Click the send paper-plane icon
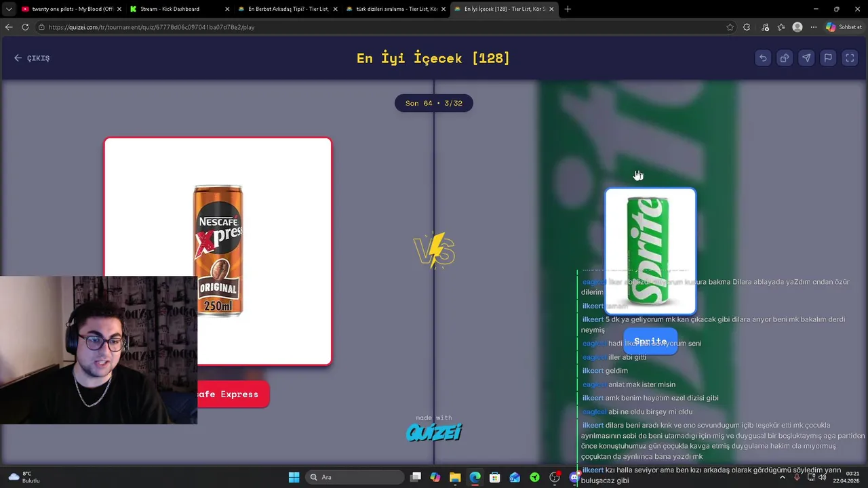 [806, 58]
